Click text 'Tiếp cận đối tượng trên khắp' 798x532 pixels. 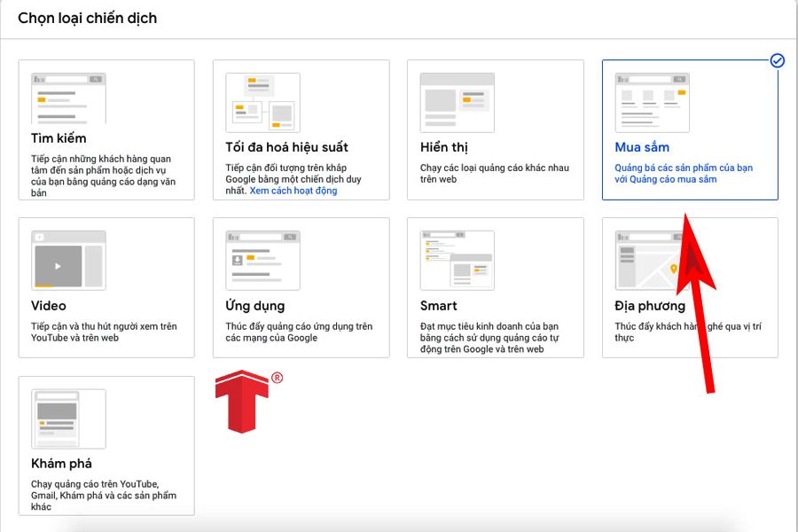tap(286, 168)
